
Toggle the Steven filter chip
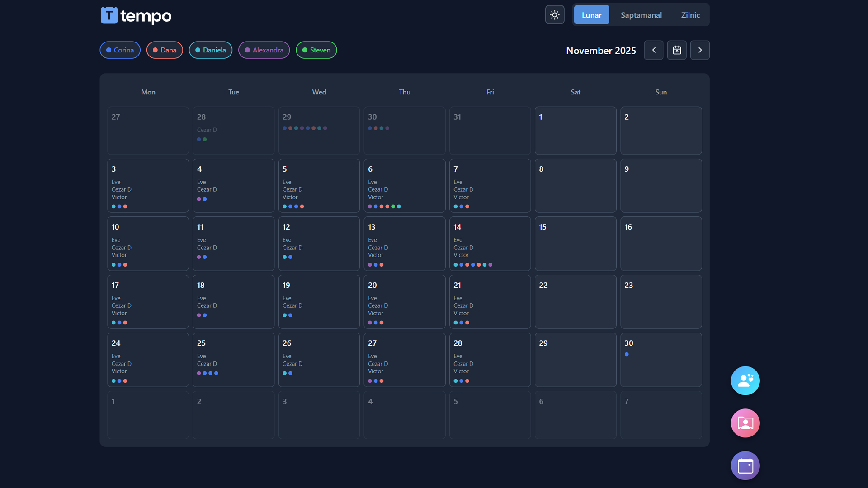click(316, 50)
